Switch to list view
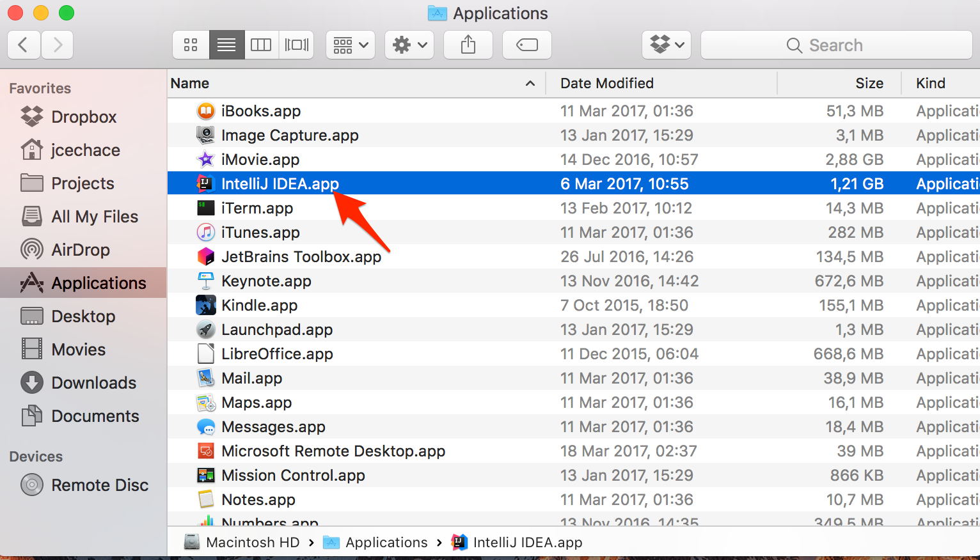Image resolution: width=980 pixels, height=560 pixels. pyautogui.click(x=226, y=45)
